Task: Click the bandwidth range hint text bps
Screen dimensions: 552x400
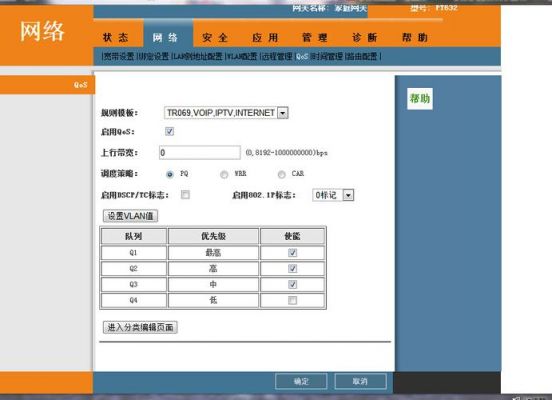Action: tap(287, 153)
